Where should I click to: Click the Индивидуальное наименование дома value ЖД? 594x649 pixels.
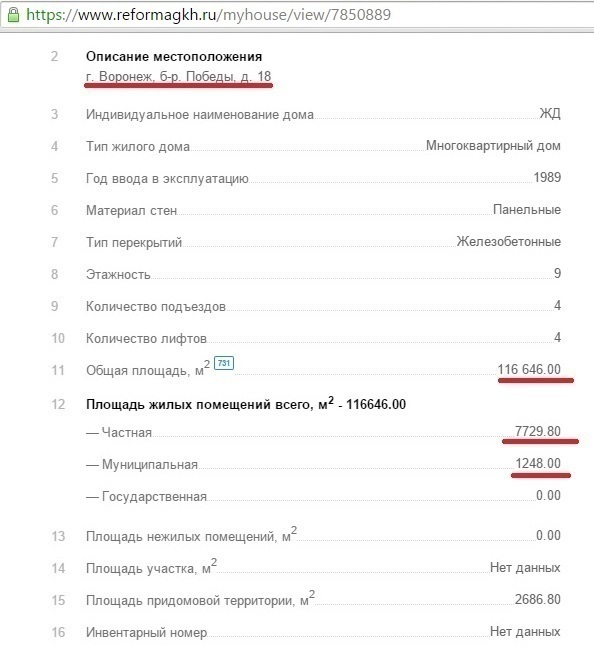click(x=550, y=113)
